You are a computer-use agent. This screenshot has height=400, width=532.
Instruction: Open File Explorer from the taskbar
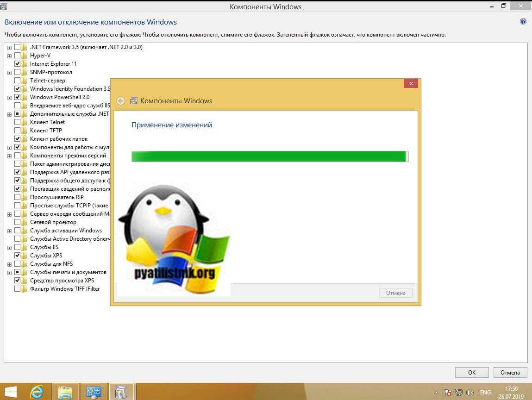point(65,392)
